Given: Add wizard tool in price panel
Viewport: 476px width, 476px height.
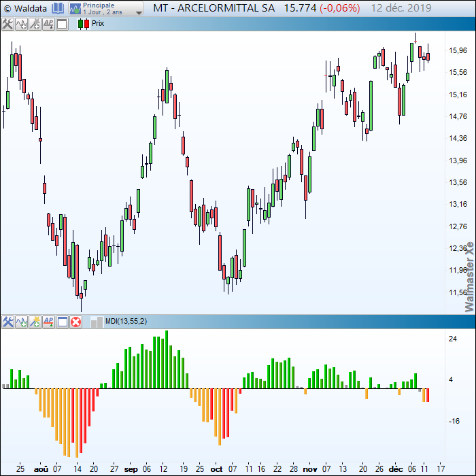Looking at the screenshot, I should click(35, 24).
